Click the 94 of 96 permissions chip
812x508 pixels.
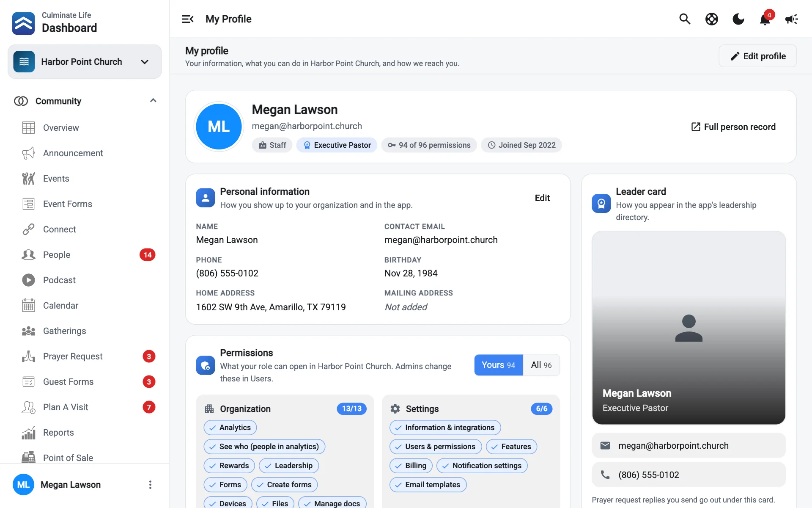point(429,145)
